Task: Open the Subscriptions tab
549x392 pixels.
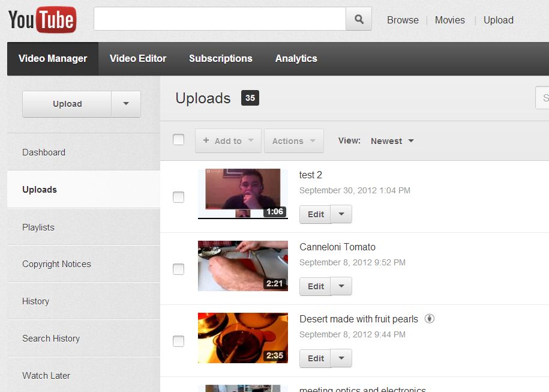Action: click(221, 58)
